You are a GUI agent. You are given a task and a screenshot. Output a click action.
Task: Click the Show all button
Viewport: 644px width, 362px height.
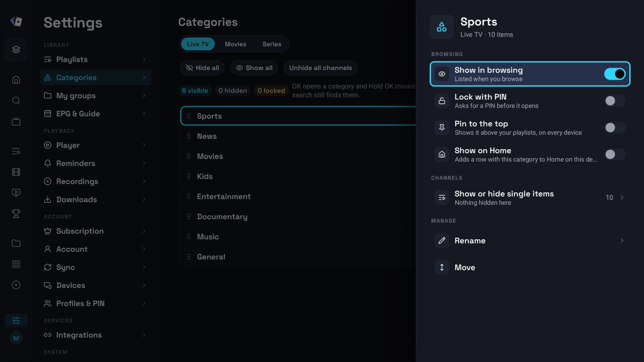click(x=254, y=68)
